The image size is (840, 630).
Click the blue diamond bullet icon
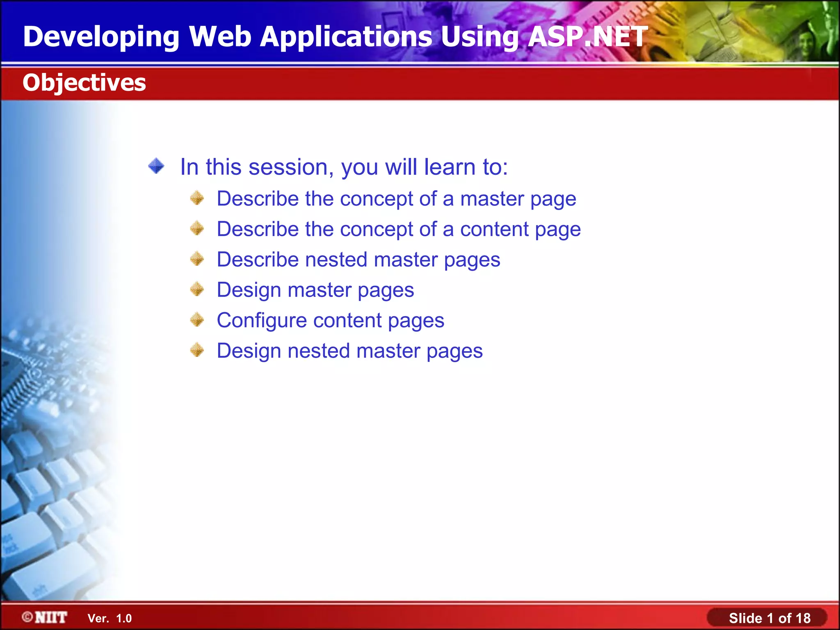tap(156, 166)
